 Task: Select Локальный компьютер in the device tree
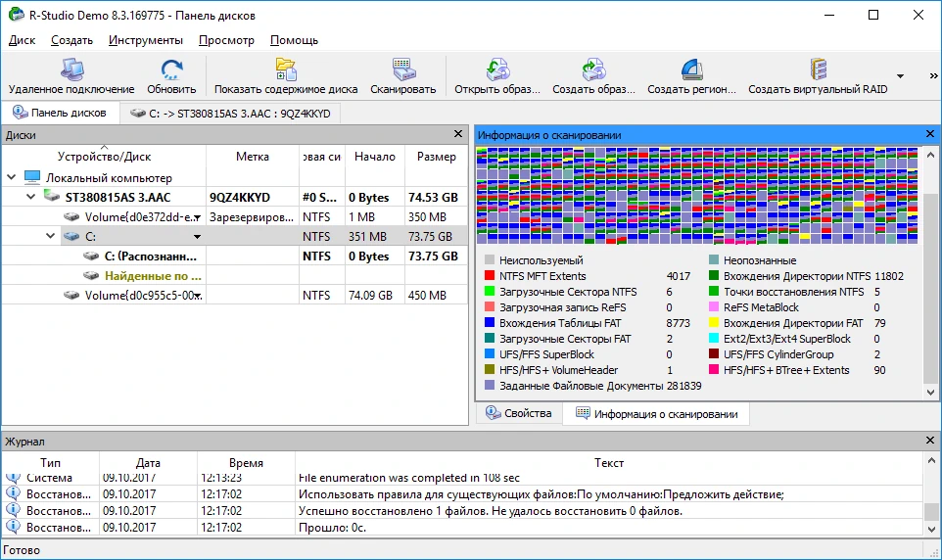pyautogui.click(x=109, y=178)
